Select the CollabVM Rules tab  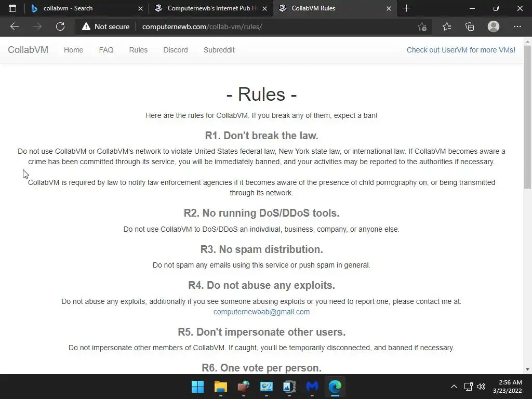tap(334, 8)
